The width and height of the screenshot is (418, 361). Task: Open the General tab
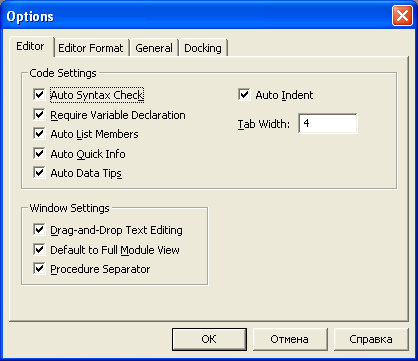[x=154, y=48]
